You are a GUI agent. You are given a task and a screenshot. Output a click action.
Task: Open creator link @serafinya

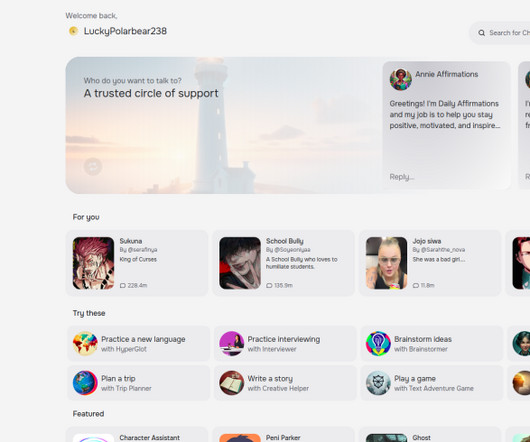point(142,250)
